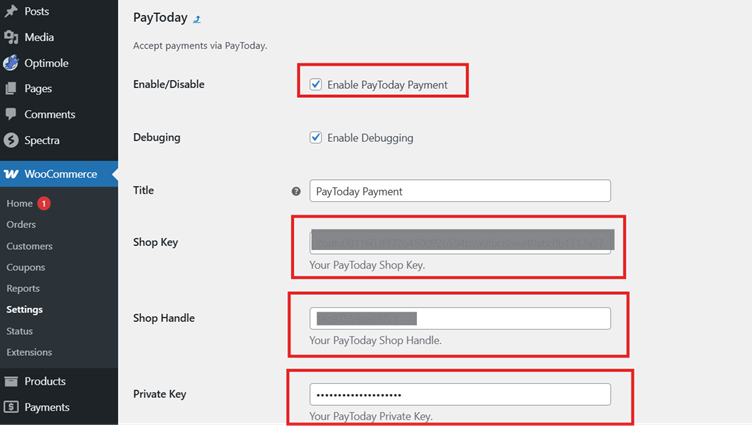
Task: Click the WooCommerce logo icon
Action: pos(11,174)
